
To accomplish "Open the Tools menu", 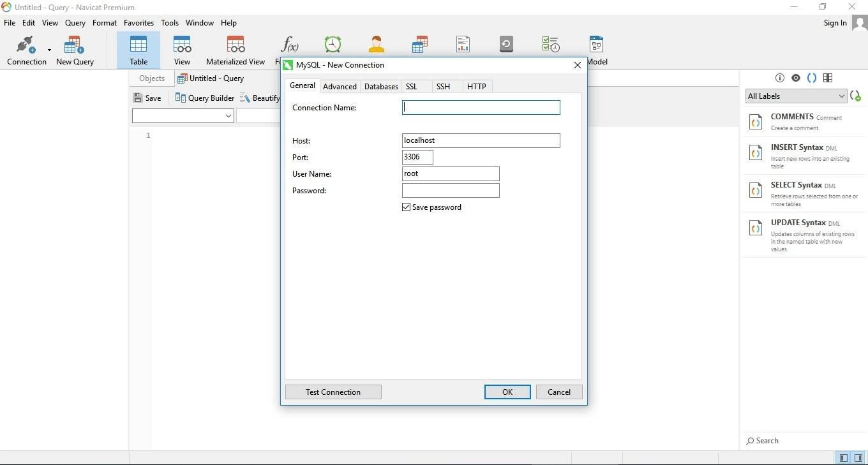I will pyautogui.click(x=170, y=22).
